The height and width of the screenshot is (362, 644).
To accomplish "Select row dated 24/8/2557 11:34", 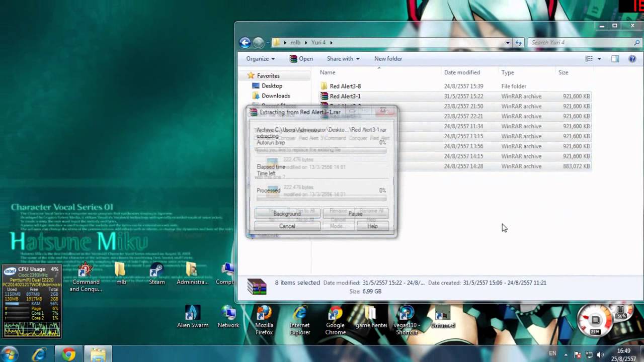I will pyautogui.click(x=455, y=126).
